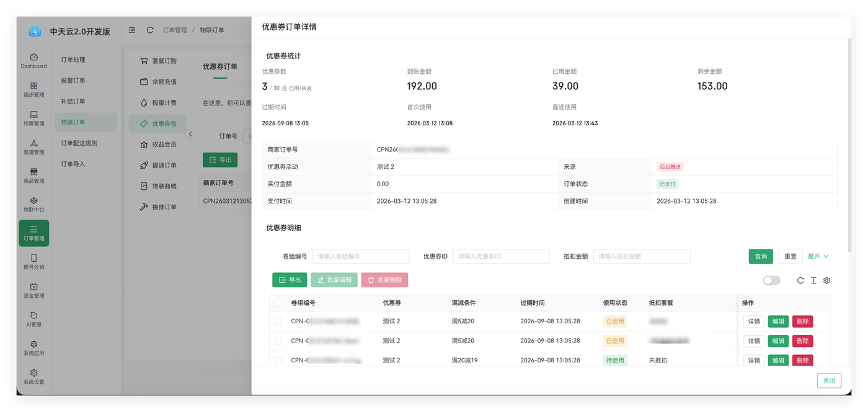Toggle the switch above the coupon table
Image resolution: width=868 pixels, height=412 pixels.
pos(771,280)
